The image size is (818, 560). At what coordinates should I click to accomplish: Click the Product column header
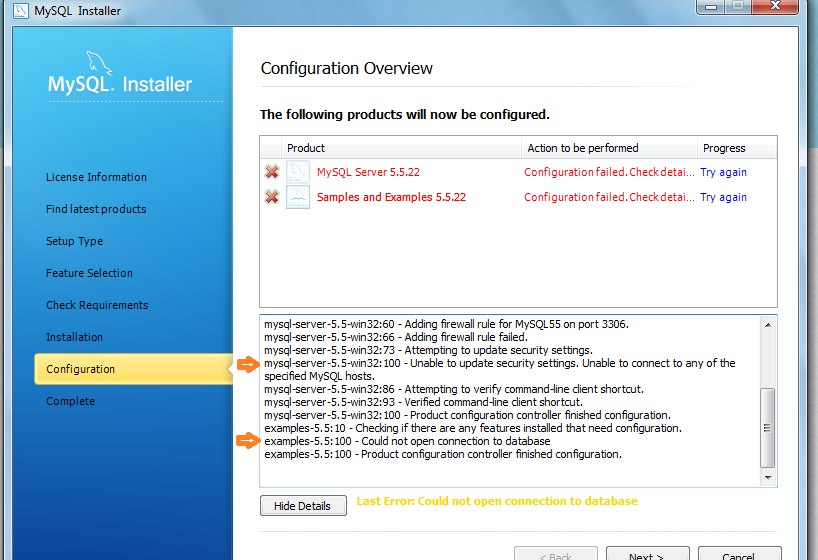(401, 148)
